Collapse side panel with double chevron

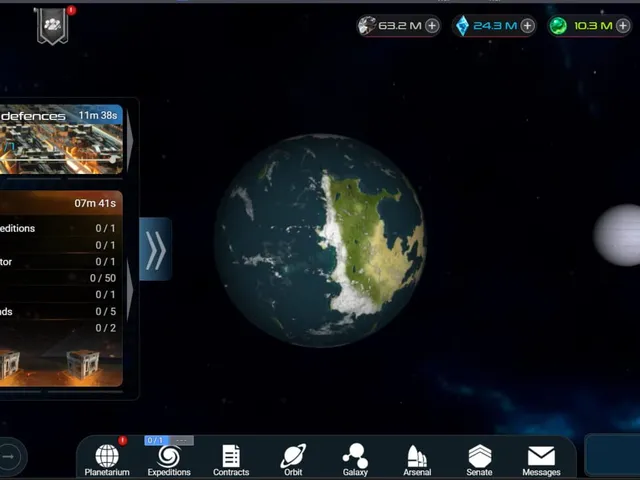pos(156,249)
